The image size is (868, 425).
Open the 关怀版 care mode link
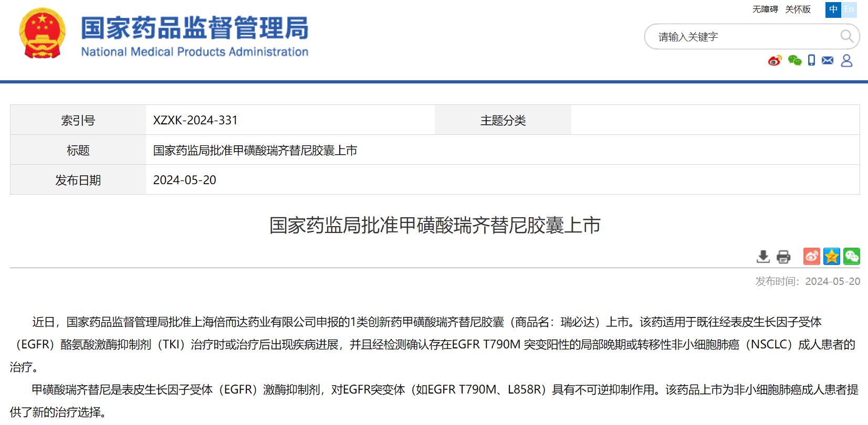[798, 9]
